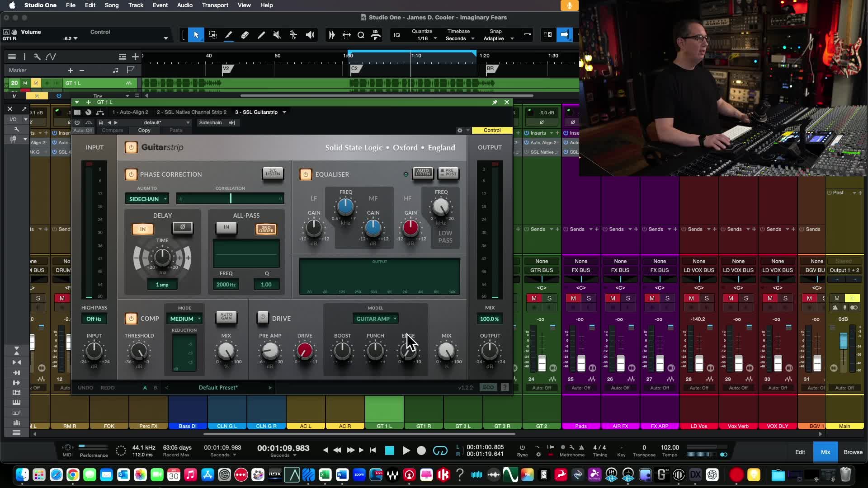
Task: Open the Transport menu
Action: [215, 5]
